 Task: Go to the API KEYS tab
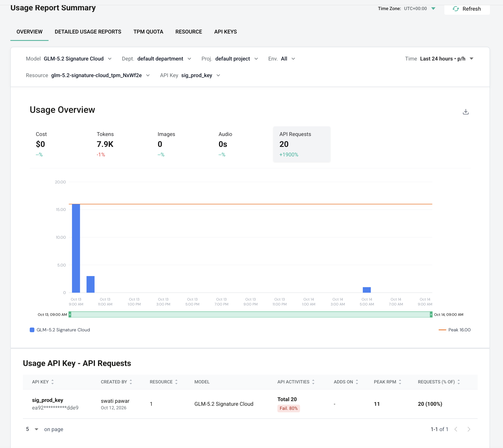click(226, 32)
